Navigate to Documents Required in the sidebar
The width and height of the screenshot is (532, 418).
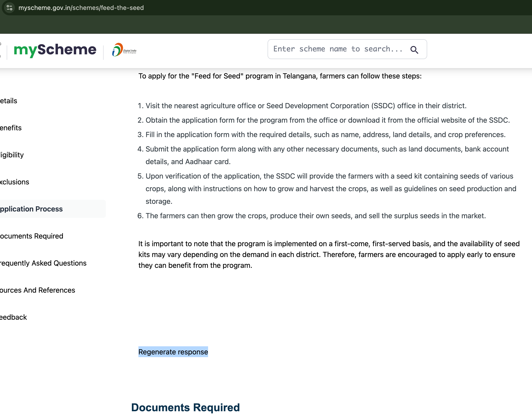(32, 236)
